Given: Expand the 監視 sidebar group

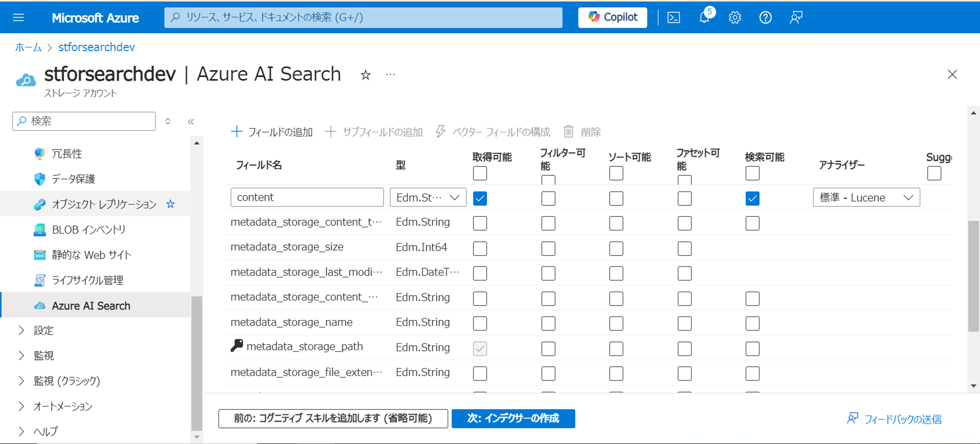Looking at the screenshot, I should click(22, 355).
